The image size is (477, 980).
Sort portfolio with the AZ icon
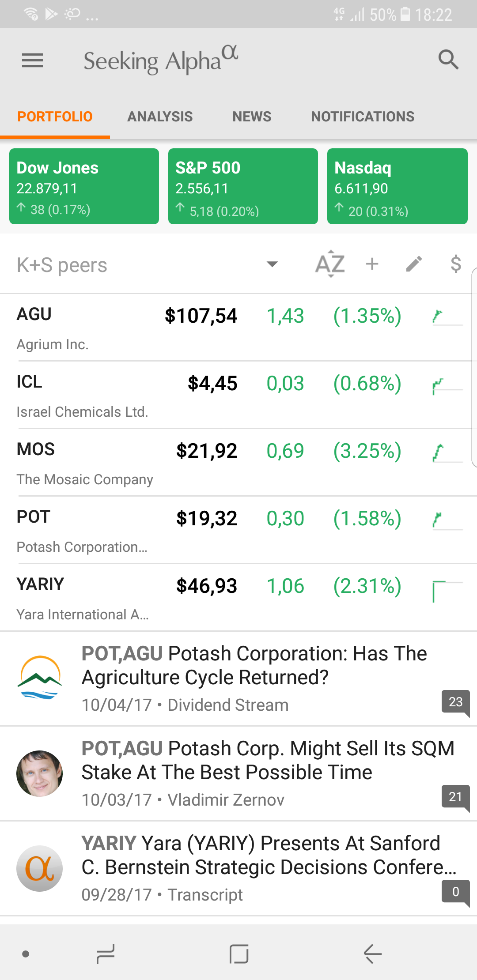pos(330,264)
